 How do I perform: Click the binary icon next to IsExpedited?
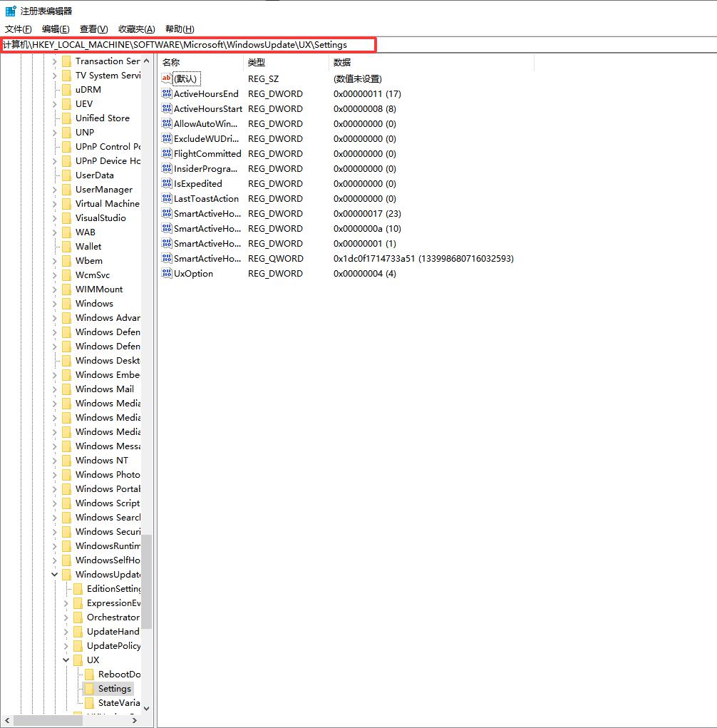[x=167, y=184]
